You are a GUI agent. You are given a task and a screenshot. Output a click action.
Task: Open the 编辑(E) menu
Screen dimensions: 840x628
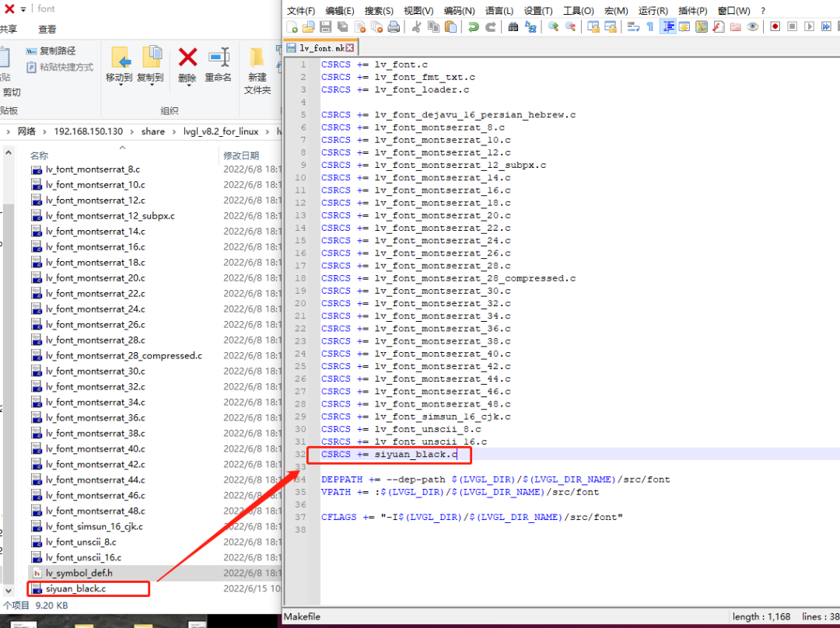[x=340, y=11]
